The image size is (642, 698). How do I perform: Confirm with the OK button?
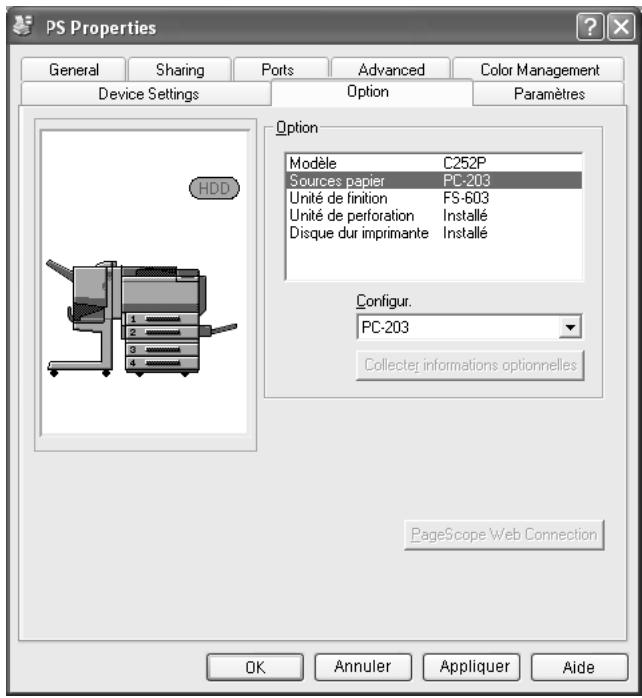pos(255,667)
